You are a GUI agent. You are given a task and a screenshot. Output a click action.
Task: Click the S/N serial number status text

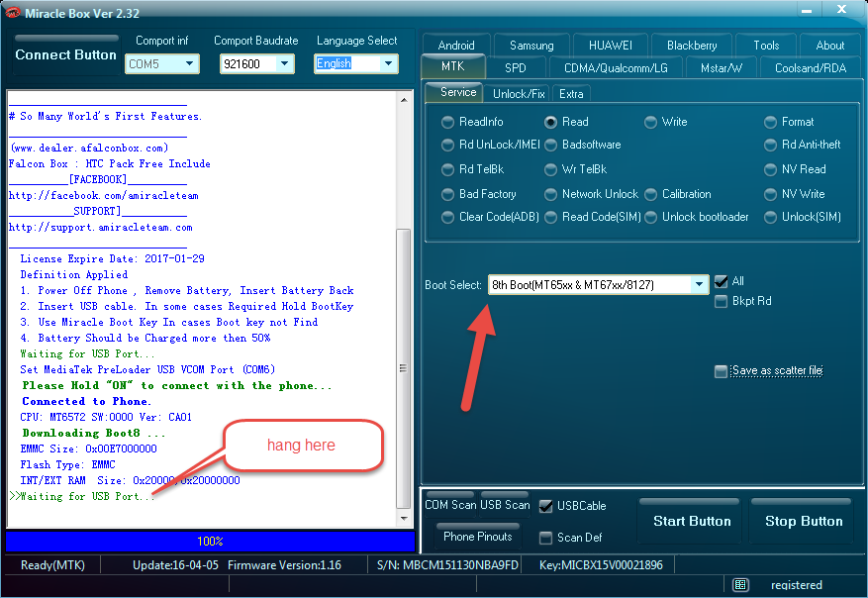click(447, 565)
